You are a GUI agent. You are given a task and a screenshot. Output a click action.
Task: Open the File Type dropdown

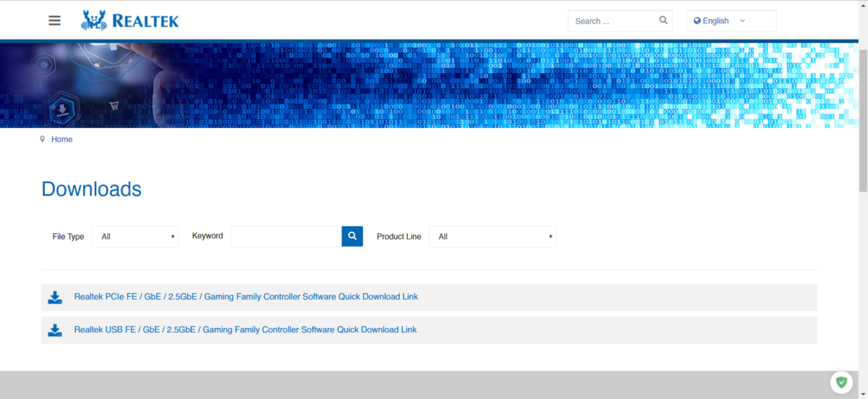pos(135,237)
